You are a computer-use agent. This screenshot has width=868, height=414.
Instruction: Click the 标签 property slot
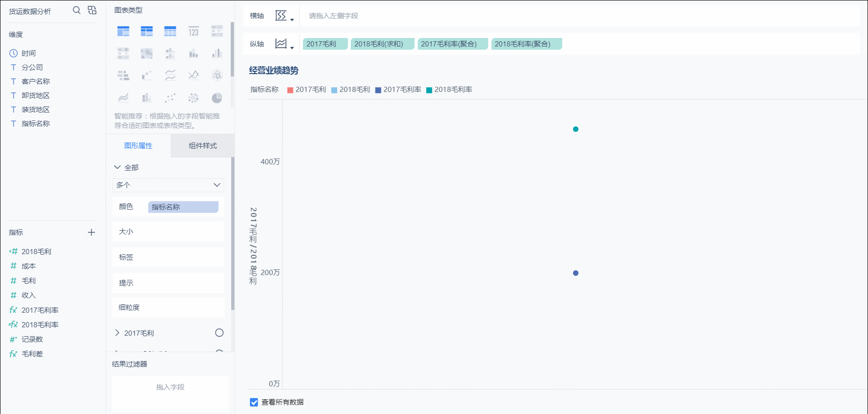[168, 257]
